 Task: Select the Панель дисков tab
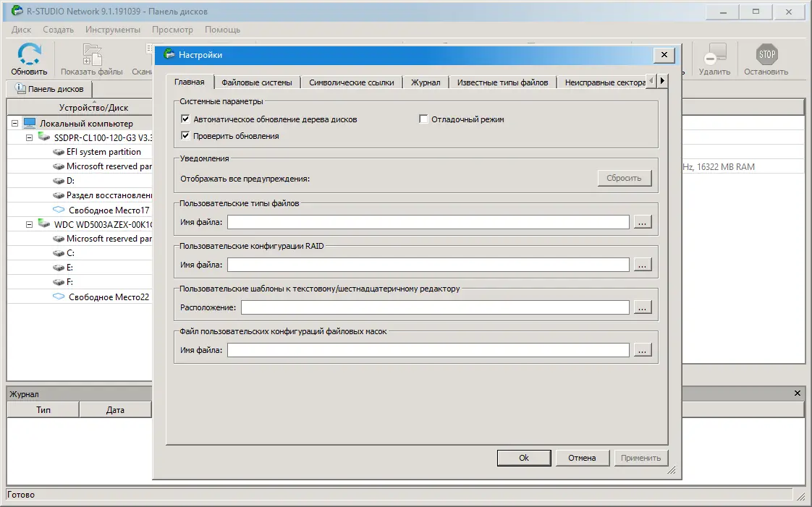coord(50,88)
